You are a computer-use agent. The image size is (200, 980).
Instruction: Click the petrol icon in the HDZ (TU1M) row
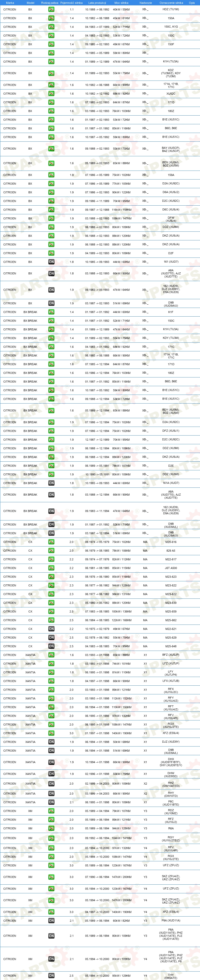click(x=51, y=9)
